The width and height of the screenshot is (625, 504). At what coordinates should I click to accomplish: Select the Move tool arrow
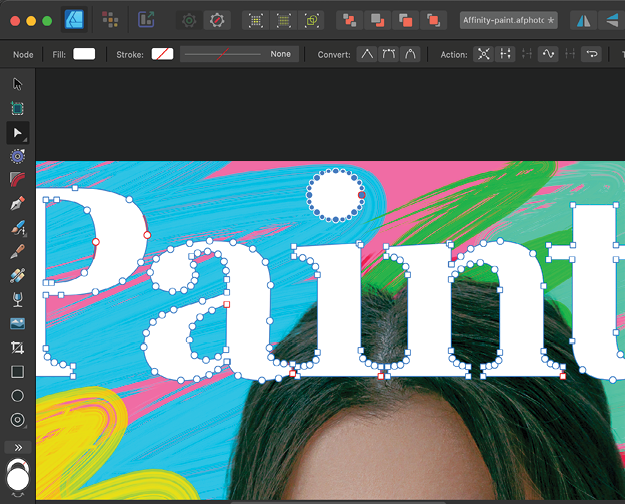coord(17,83)
